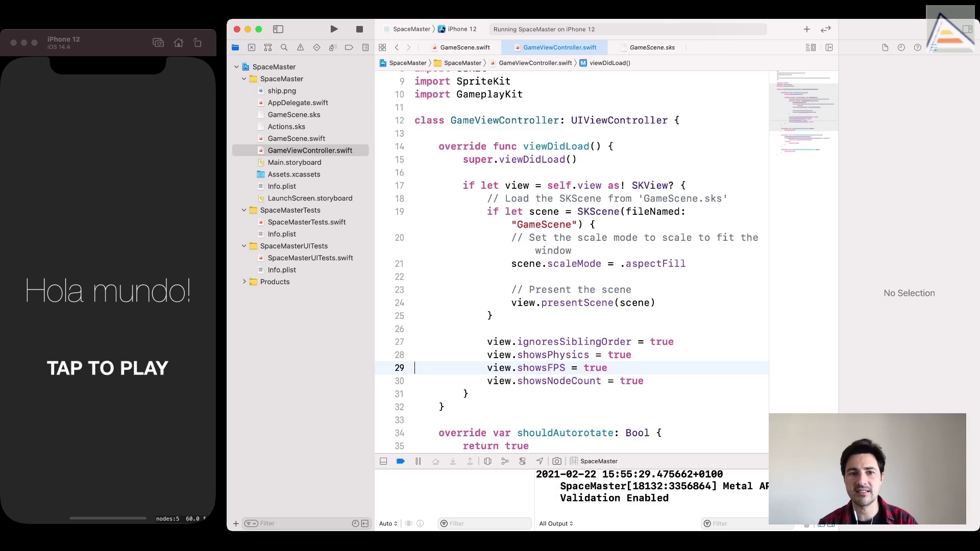Open Actions.sks file
This screenshot has height=551, width=980.
[286, 127]
